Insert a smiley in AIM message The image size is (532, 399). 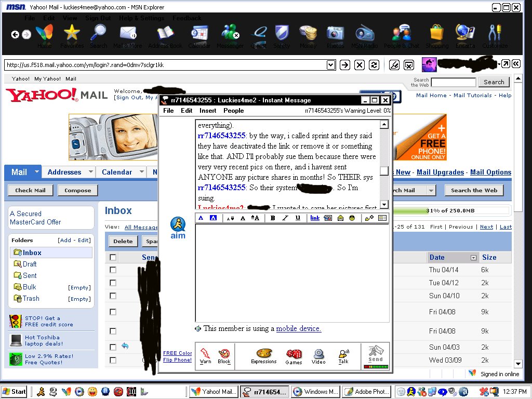pos(352,218)
